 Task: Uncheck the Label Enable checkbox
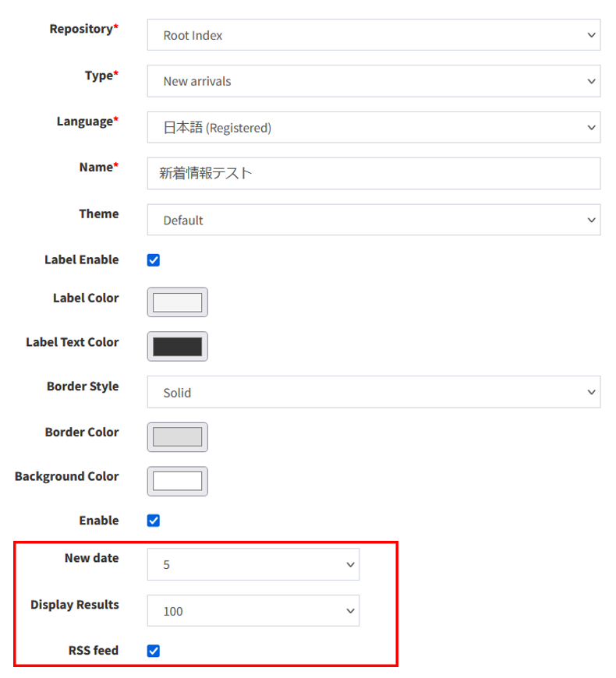coord(154,260)
